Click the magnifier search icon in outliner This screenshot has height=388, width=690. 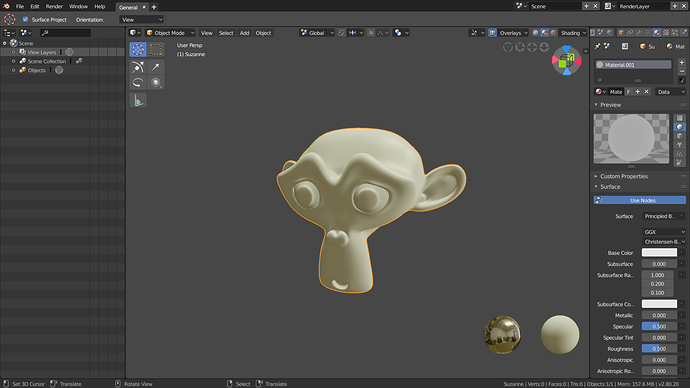[x=44, y=33]
